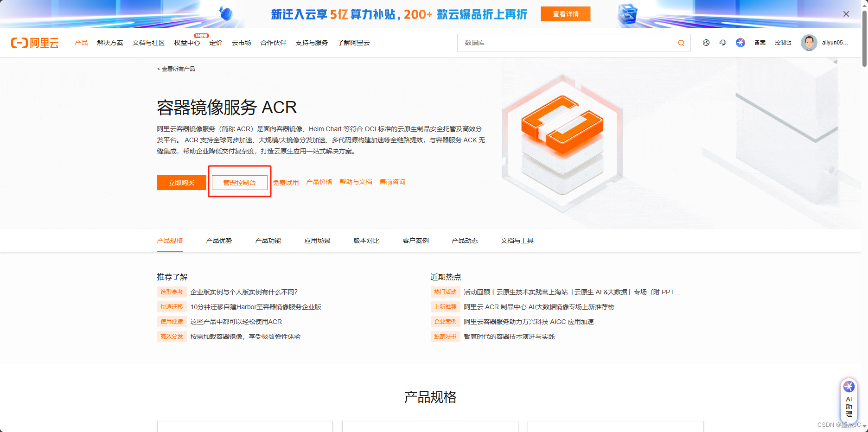Open the headset customer support icon
Viewport: 868px width, 432px height.
click(723, 43)
